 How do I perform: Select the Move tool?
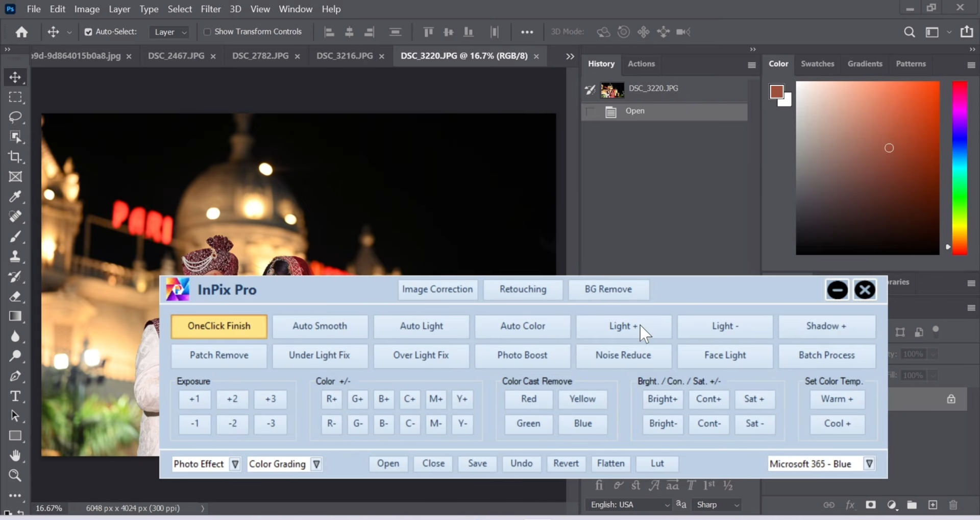click(x=15, y=77)
